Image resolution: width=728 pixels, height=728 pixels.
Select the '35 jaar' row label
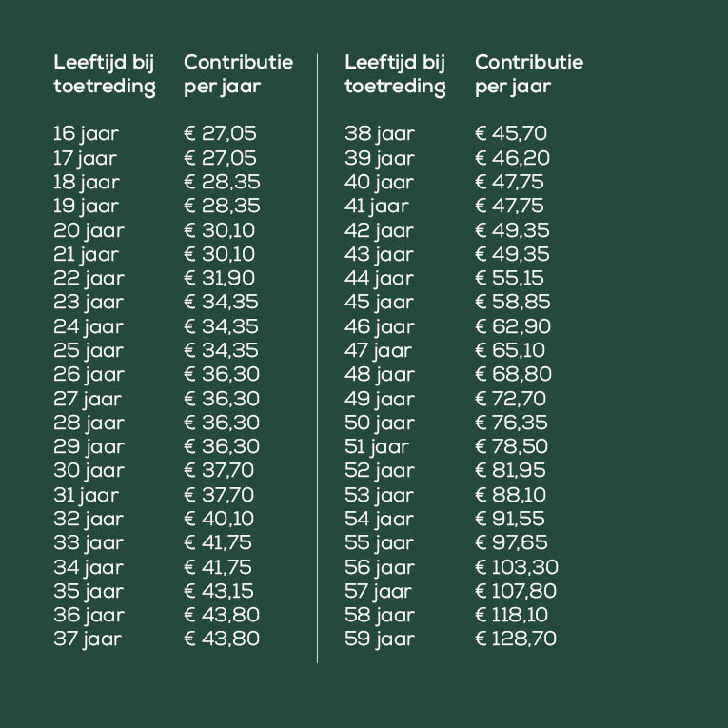[x=89, y=591]
